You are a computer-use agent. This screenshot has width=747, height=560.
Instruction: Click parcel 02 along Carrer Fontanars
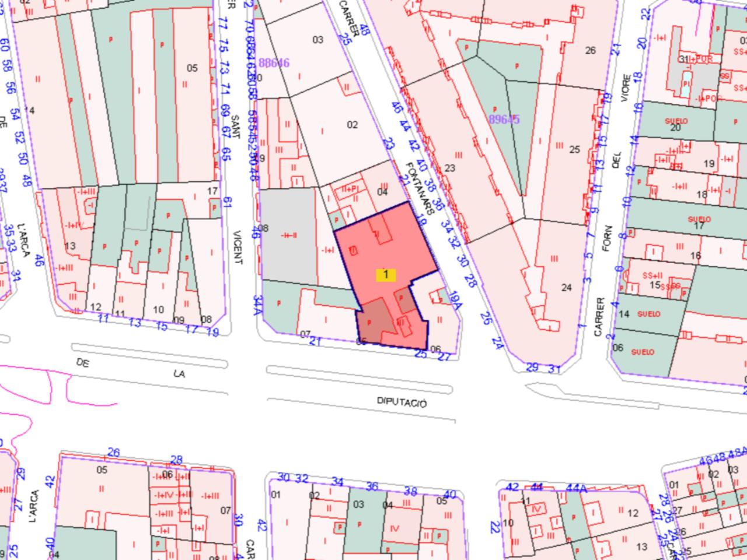click(x=352, y=124)
